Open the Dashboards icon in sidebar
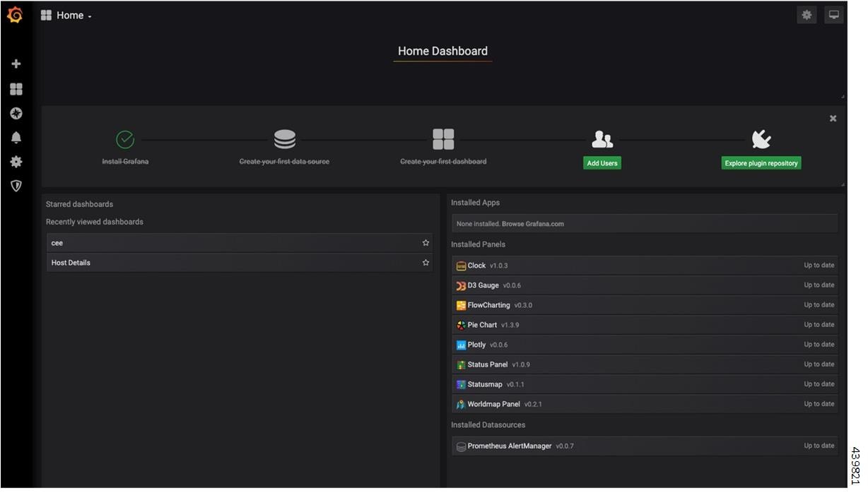The width and height of the screenshot is (868, 493). (x=16, y=89)
